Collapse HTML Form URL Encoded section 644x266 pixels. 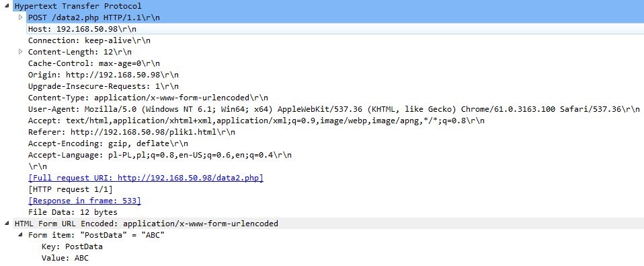coord(7,224)
